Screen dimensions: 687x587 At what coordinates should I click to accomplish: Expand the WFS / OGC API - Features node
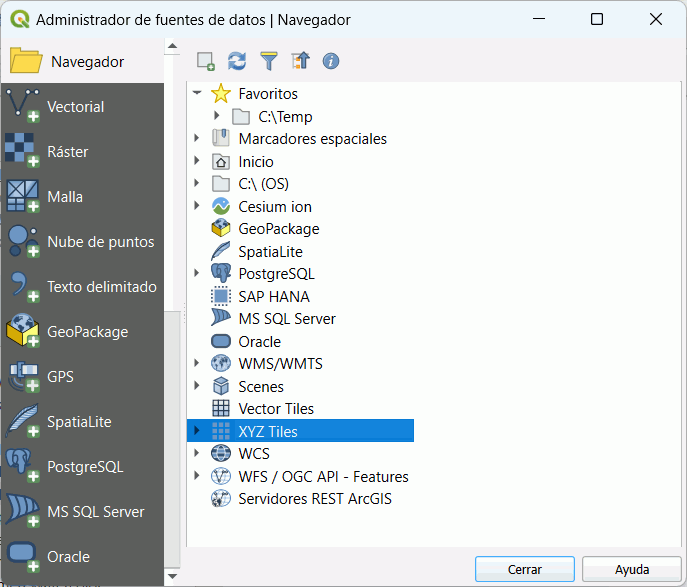(197, 475)
